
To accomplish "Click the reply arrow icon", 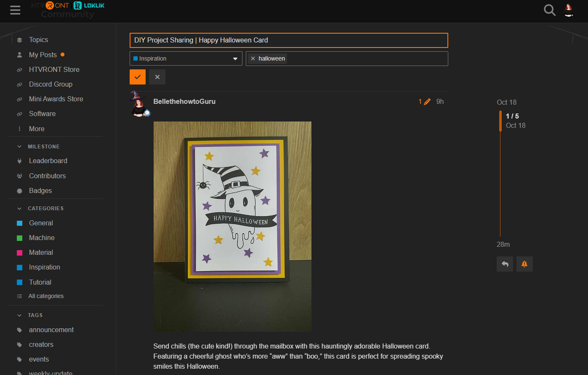I will tap(505, 264).
